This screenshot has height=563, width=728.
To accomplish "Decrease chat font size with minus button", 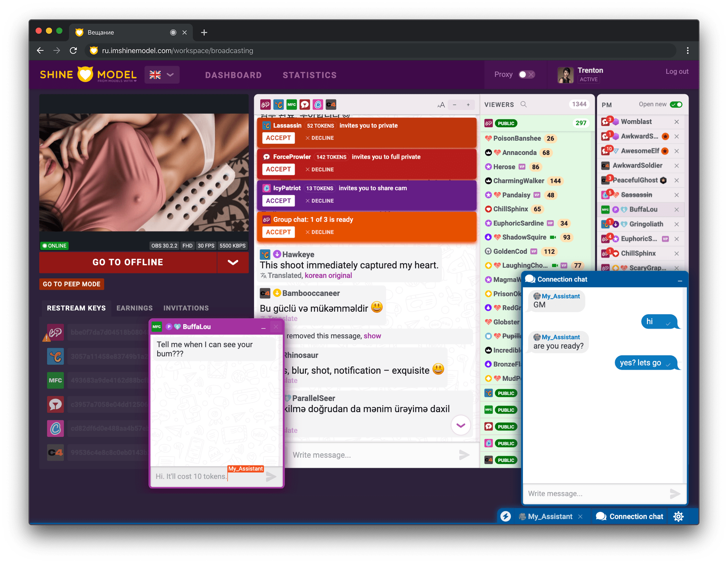I will (x=454, y=105).
